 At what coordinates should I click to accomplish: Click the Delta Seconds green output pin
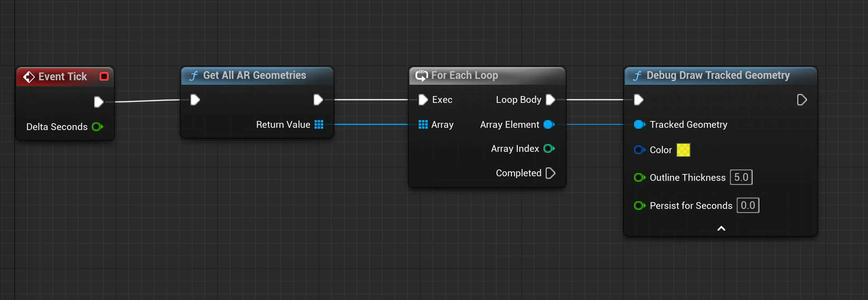pos(97,127)
